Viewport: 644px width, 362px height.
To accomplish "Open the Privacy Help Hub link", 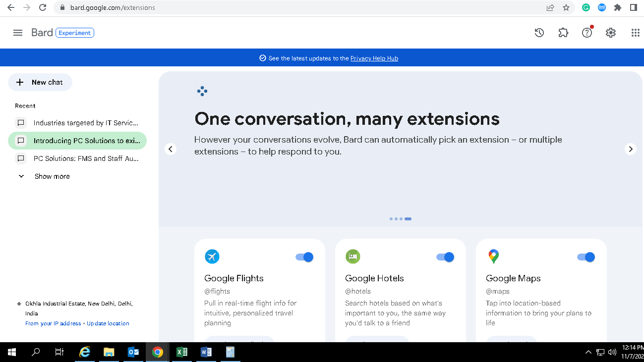I will pos(374,58).
